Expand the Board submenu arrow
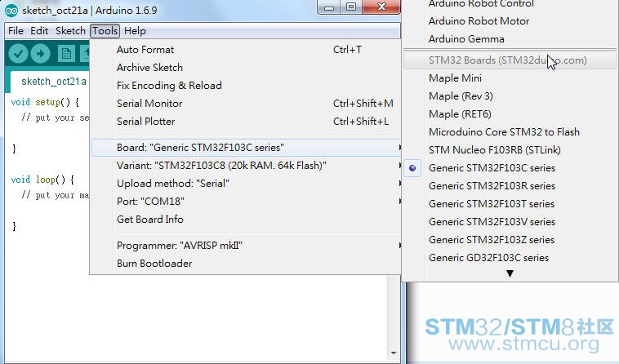The width and height of the screenshot is (619, 364). (399, 148)
